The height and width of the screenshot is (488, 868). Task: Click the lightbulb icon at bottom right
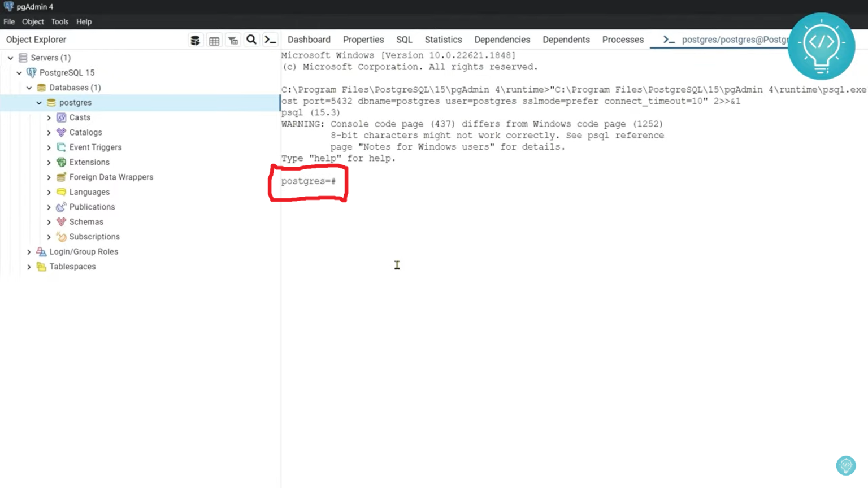(x=845, y=465)
